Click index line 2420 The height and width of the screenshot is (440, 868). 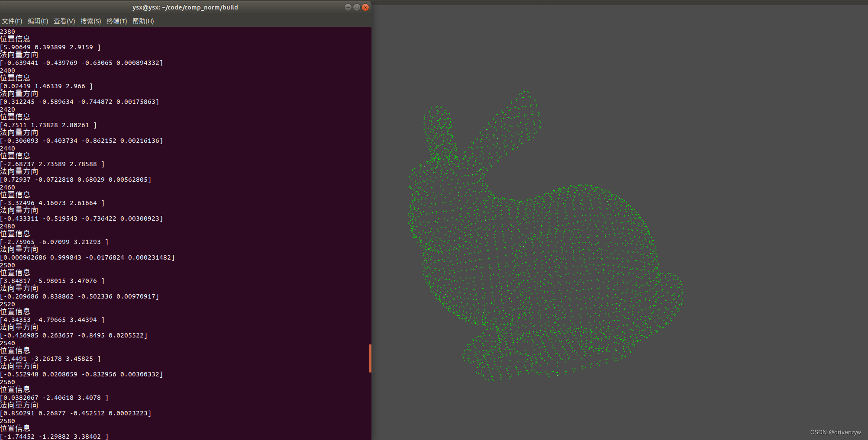tap(7, 109)
